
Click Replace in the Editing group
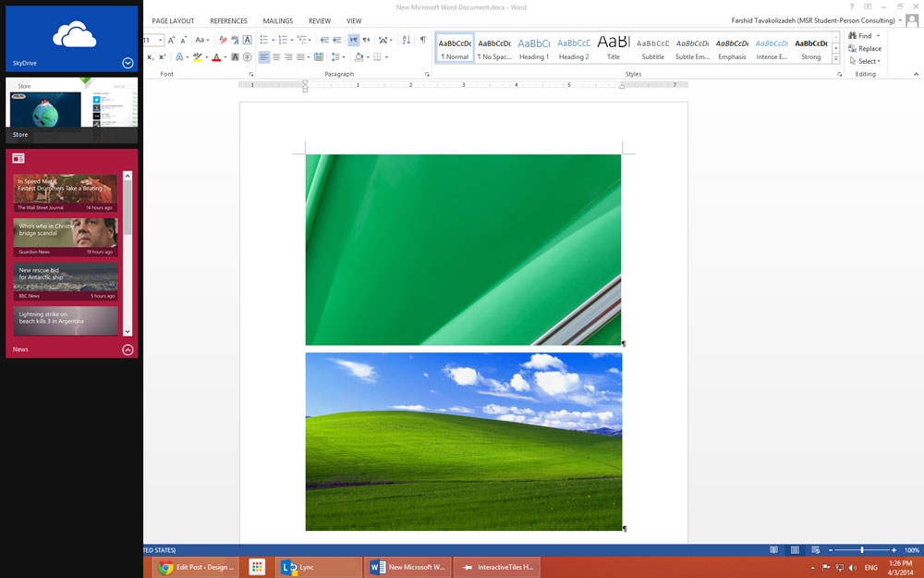click(865, 48)
